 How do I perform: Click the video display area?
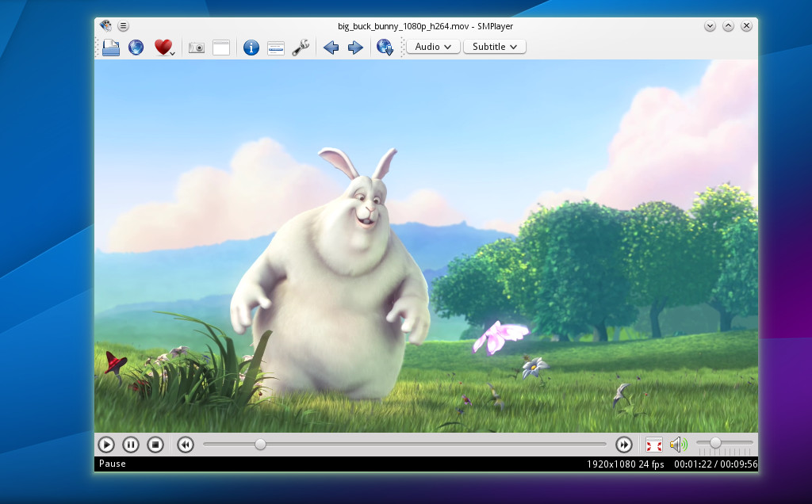pos(426,246)
